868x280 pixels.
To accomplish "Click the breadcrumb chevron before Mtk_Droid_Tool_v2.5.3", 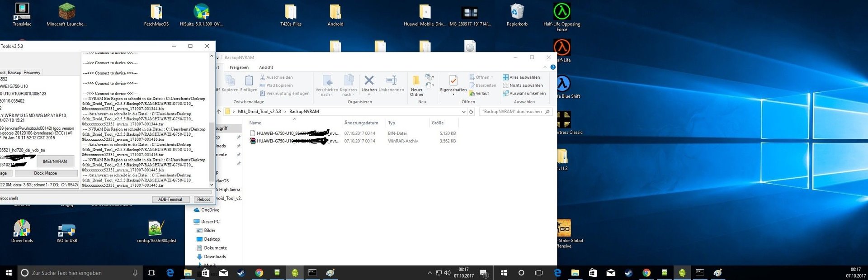I will coord(234,111).
